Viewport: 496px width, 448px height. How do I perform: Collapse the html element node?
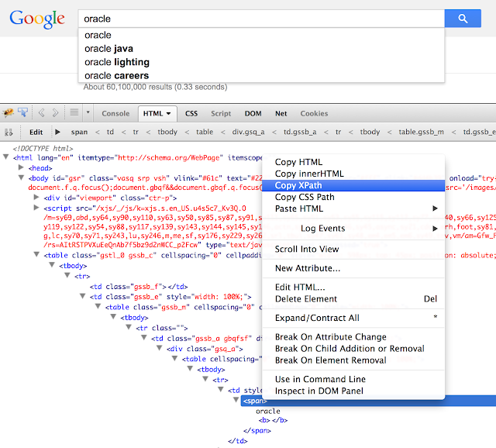coord(5,157)
